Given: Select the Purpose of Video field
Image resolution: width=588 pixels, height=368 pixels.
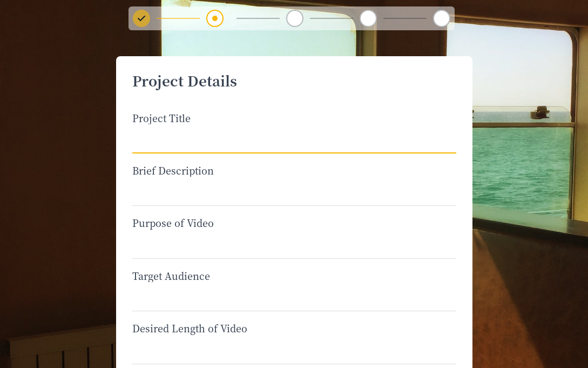Looking at the screenshot, I should click(x=294, y=246).
